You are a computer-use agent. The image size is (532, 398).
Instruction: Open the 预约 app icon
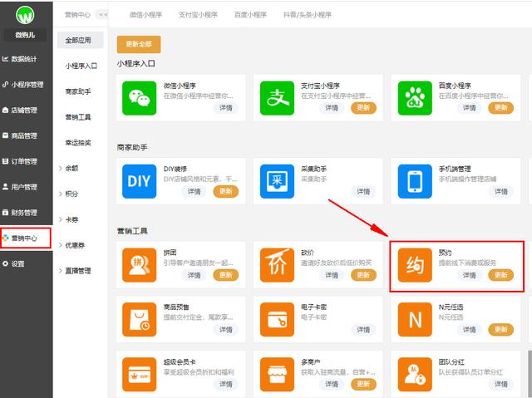coord(415,265)
